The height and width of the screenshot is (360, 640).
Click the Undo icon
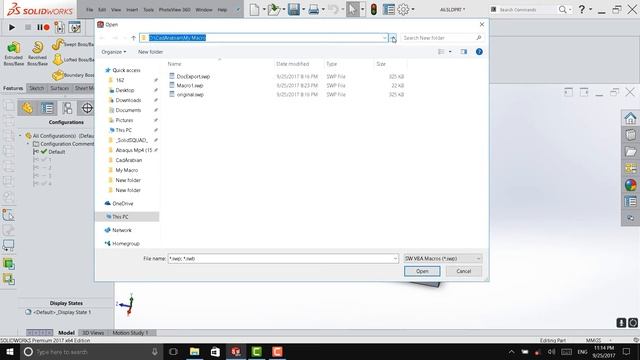[333, 9]
